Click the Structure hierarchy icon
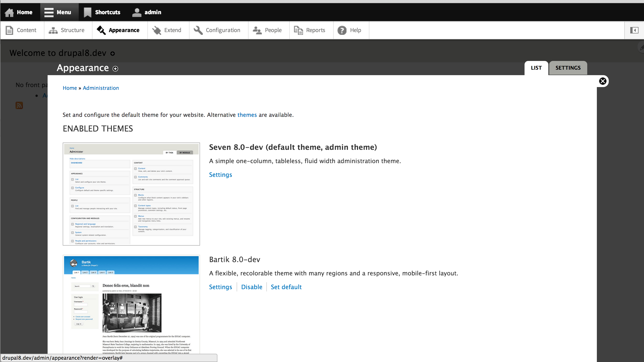Screen dimensions: 644x362 coord(53,30)
